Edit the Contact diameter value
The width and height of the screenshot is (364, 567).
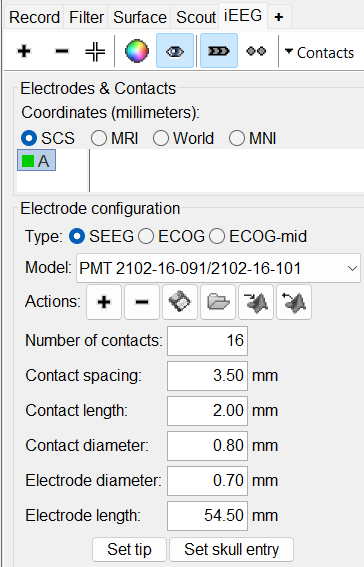[x=207, y=446]
